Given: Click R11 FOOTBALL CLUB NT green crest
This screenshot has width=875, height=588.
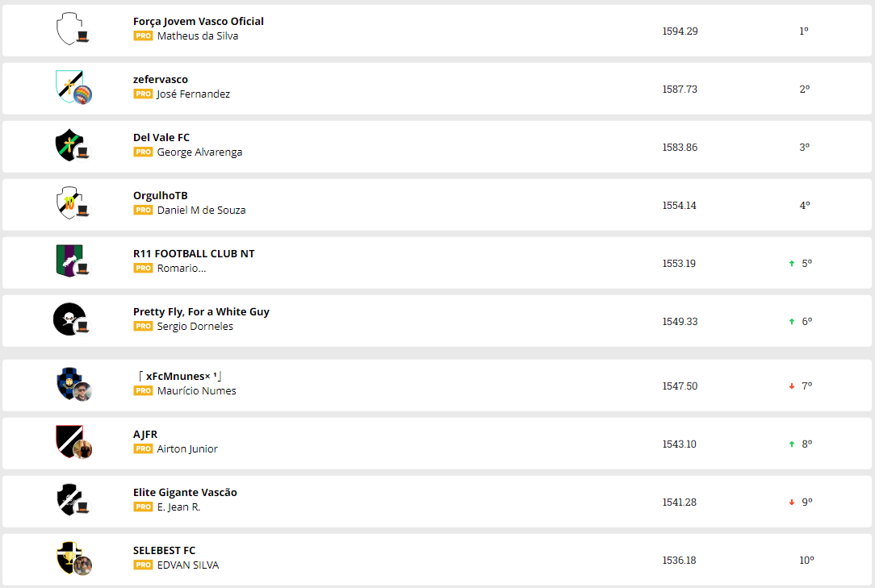Looking at the screenshot, I should [x=68, y=261].
